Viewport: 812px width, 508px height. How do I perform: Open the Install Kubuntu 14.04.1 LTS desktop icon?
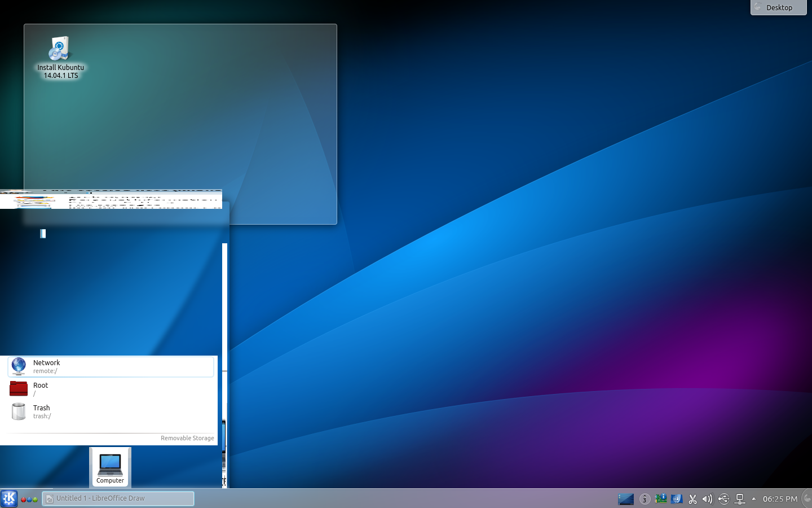click(60, 58)
